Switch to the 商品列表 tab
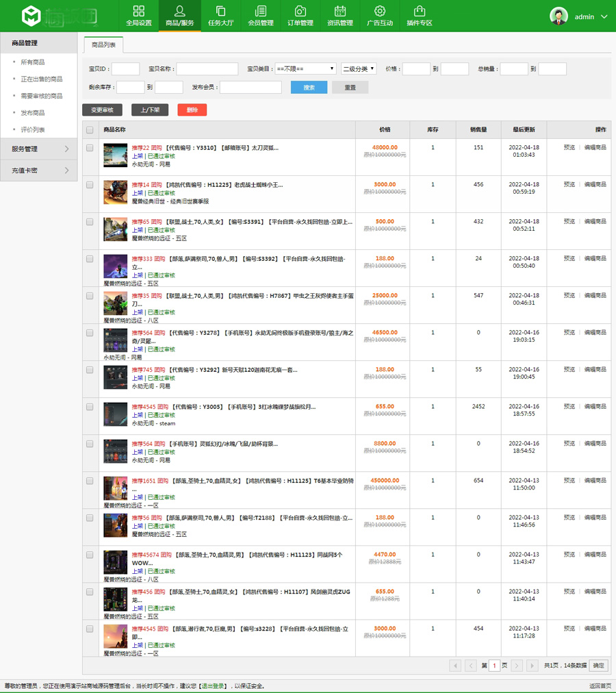The image size is (616, 693). [x=103, y=45]
